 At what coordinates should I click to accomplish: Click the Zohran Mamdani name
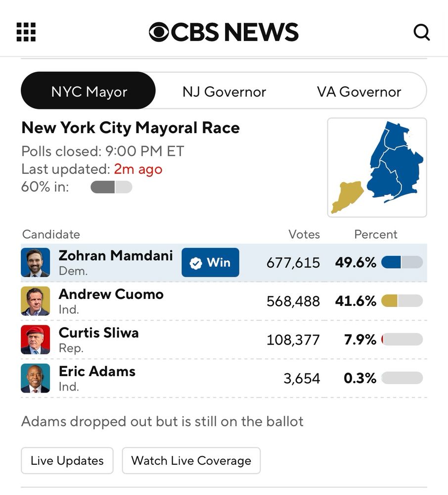tap(116, 255)
